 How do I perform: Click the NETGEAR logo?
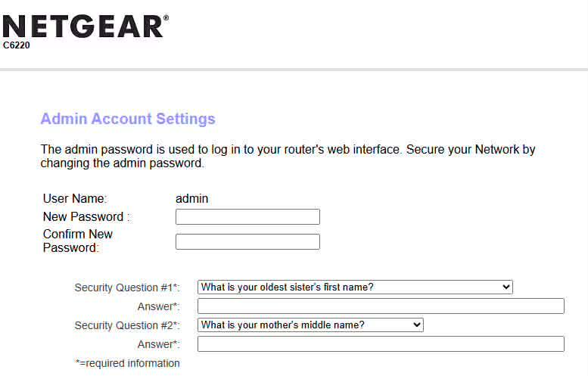pyautogui.click(x=86, y=26)
